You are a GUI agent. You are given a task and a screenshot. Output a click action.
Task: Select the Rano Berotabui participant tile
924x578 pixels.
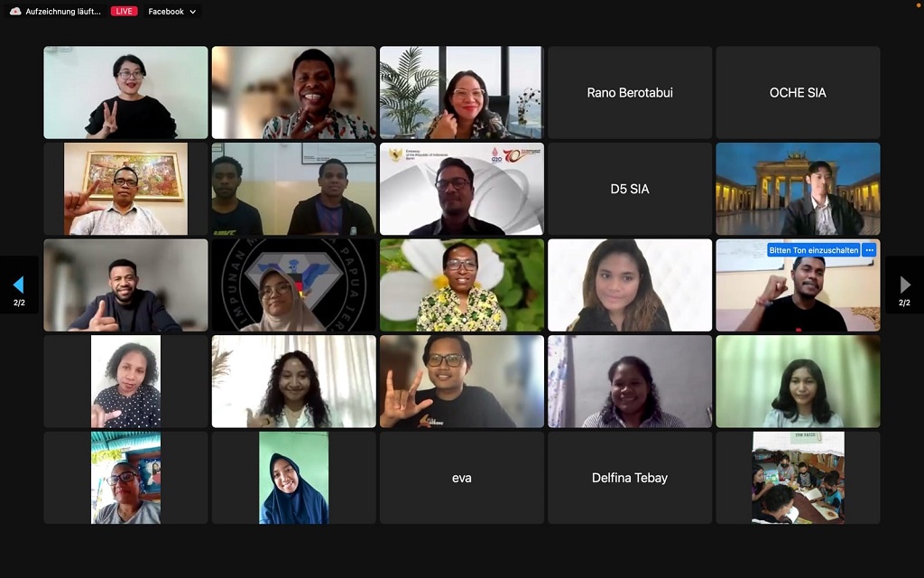point(630,93)
